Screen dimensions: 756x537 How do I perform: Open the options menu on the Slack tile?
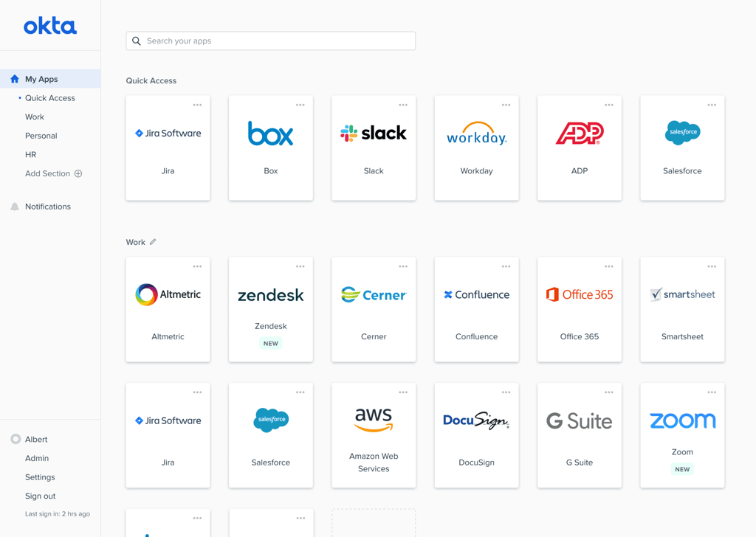(402, 105)
